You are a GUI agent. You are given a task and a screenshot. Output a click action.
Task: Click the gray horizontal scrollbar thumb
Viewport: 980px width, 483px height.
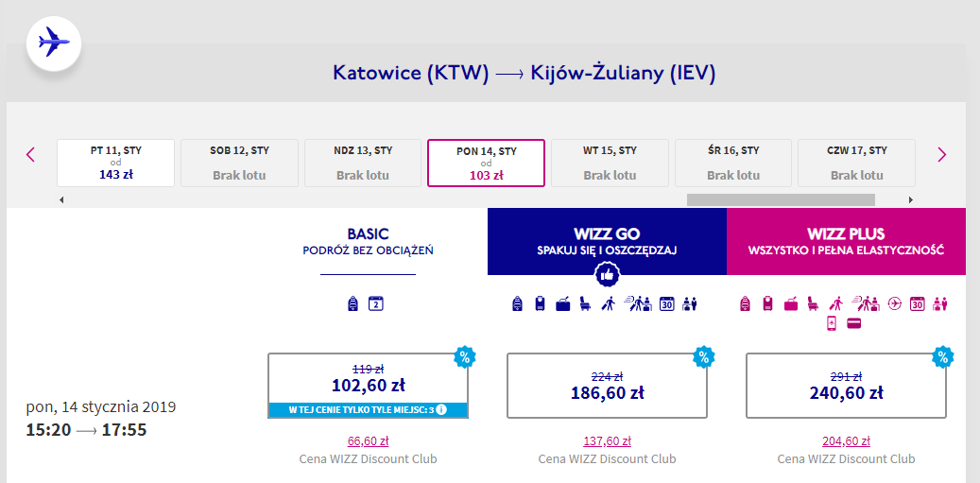click(781, 200)
